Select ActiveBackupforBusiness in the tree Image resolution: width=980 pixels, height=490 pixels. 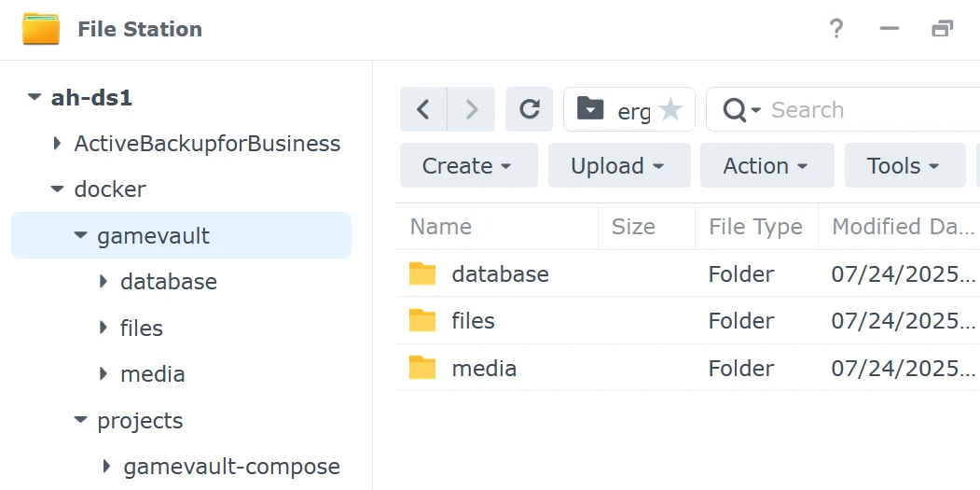[207, 144]
